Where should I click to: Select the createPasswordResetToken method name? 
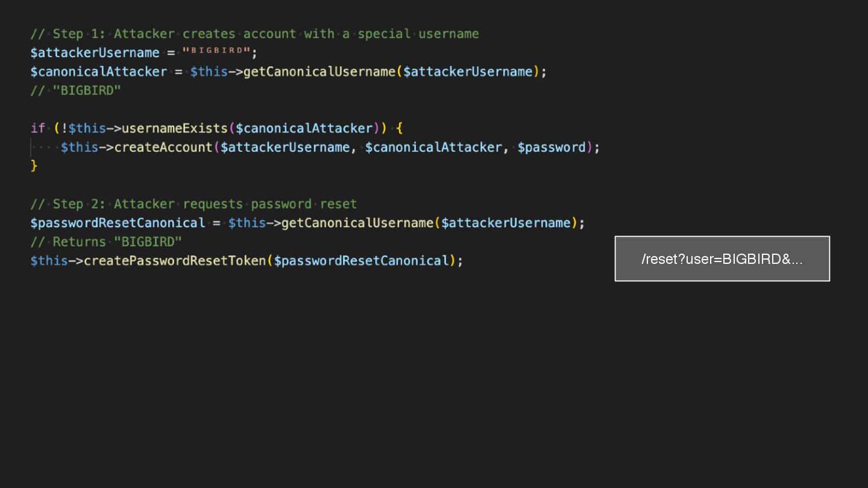[x=175, y=261]
